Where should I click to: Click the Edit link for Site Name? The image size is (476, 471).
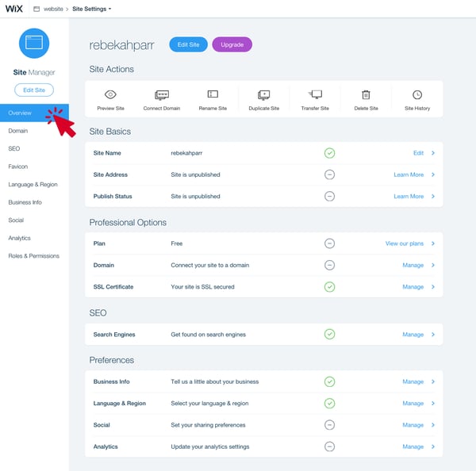(x=418, y=153)
